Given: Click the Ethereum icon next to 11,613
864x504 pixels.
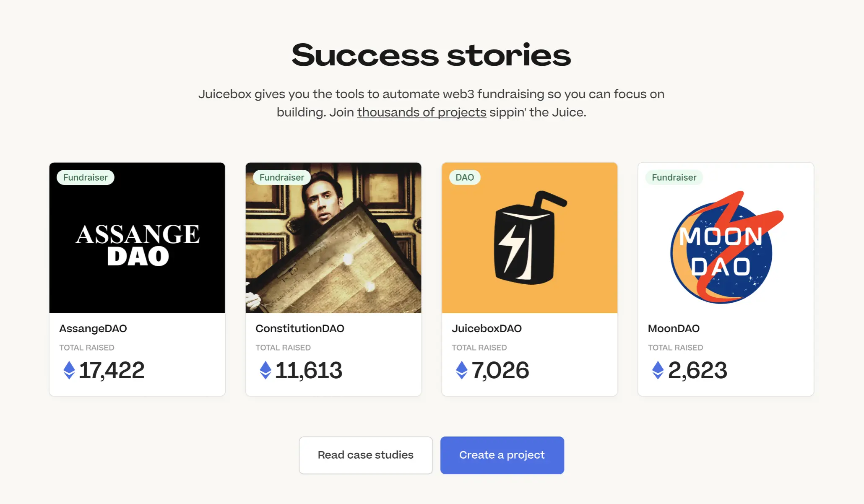Looking at the screenshot, I should tap(265, 369).
